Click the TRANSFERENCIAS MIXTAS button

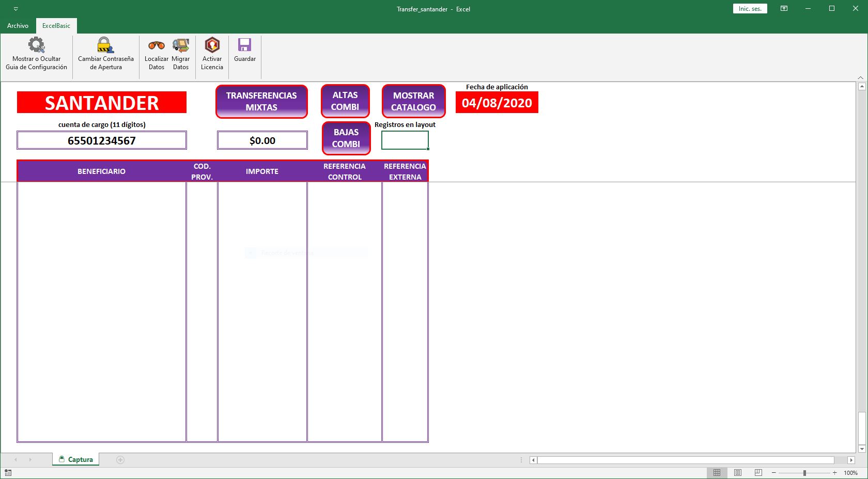coord(261,102)
